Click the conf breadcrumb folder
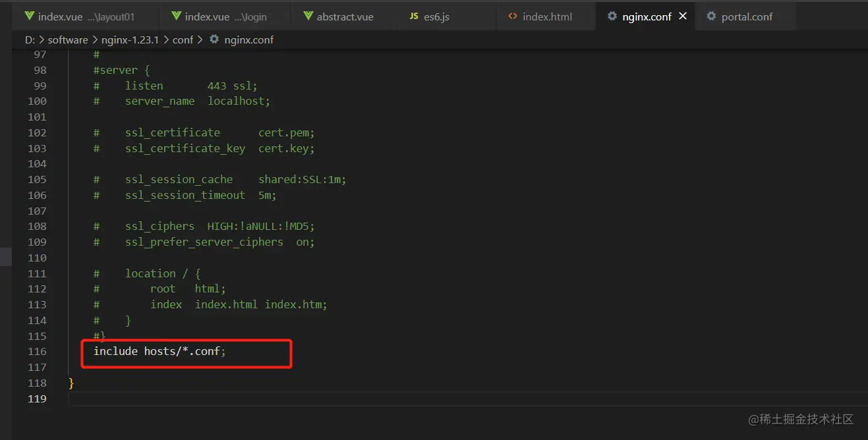This screenshot has height=440, width=868. (183, 40)
